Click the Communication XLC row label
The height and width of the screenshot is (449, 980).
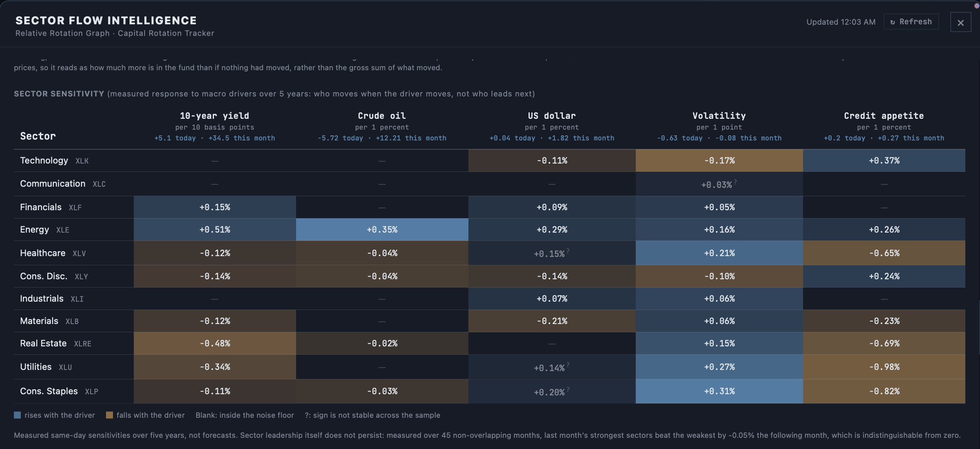pos(63,184)
